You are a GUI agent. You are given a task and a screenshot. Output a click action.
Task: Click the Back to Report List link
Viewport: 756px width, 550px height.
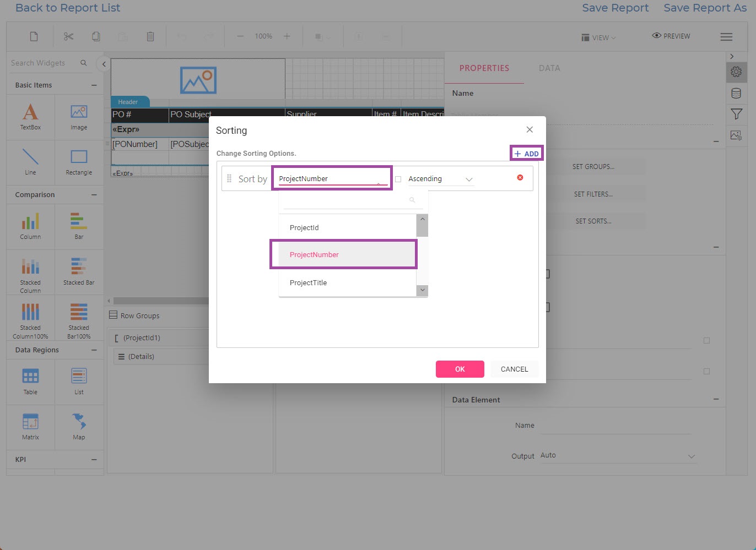(x=67, y=8)
